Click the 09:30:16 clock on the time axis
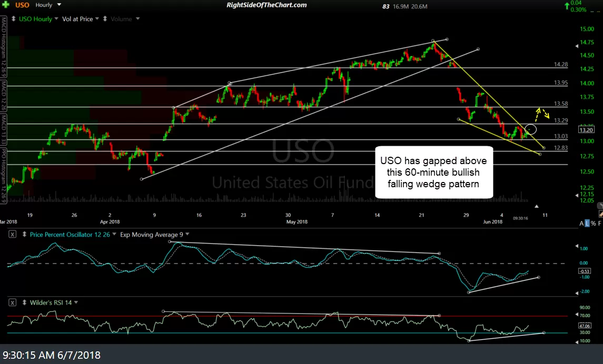 pyautogui.click(x=520, y=218)
